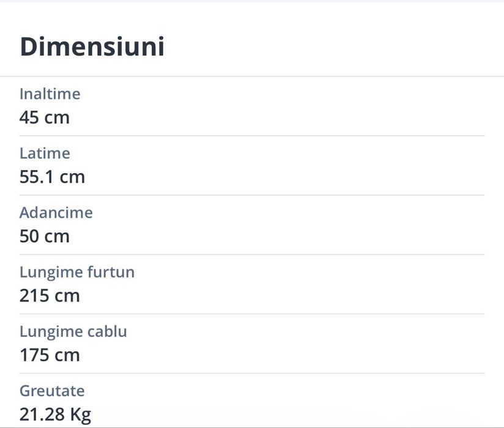Select the 55.1 cm width value
Viewport: 504px width, 428px height.
(52, 177)
